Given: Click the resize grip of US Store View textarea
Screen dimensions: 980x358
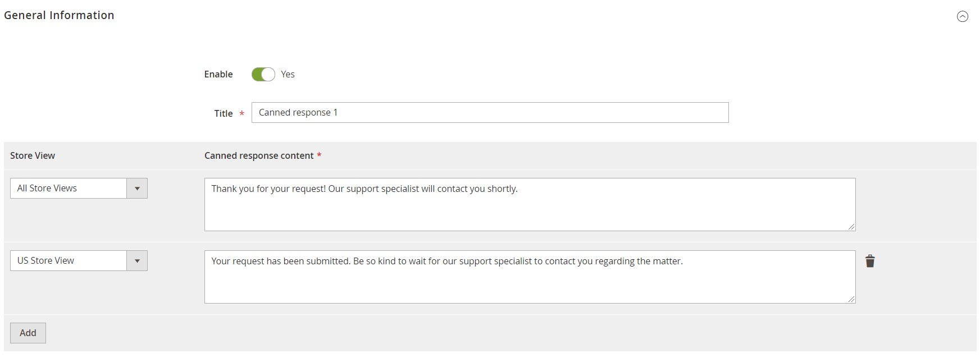Looking at the screenshot, I should click(x=851, y=299).
